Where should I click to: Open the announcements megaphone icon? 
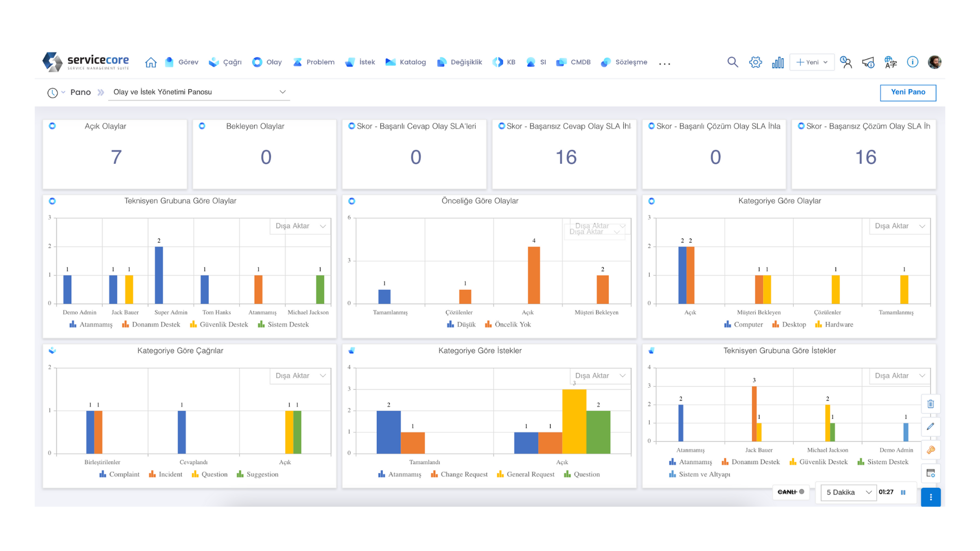click(868, 62)
